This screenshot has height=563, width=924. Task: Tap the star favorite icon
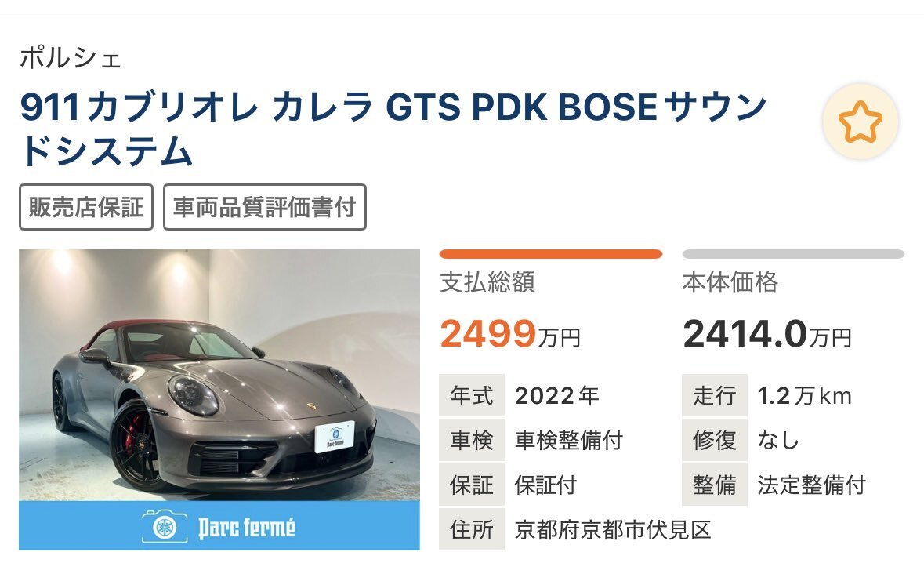click(861, 122)
